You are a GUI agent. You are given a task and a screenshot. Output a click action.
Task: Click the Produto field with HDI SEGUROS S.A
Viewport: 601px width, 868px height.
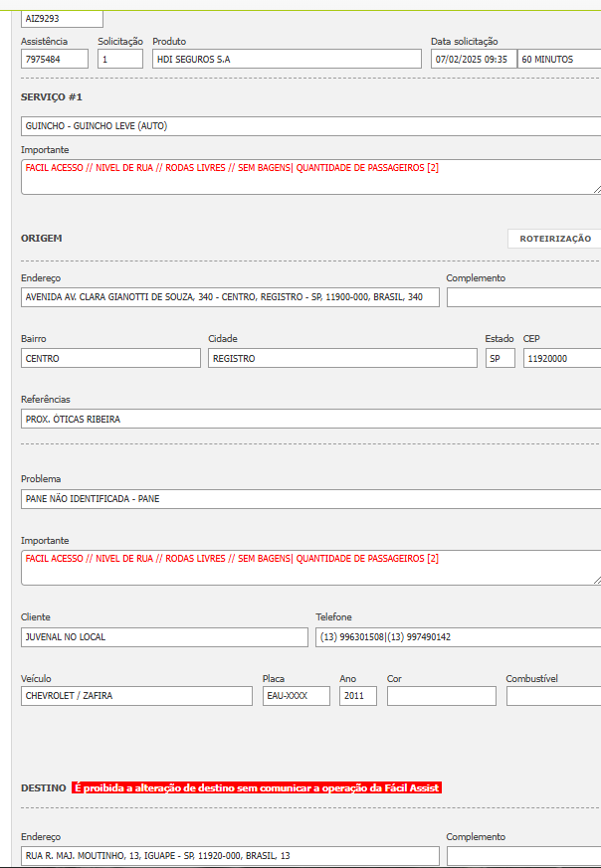tap(287, 60)
